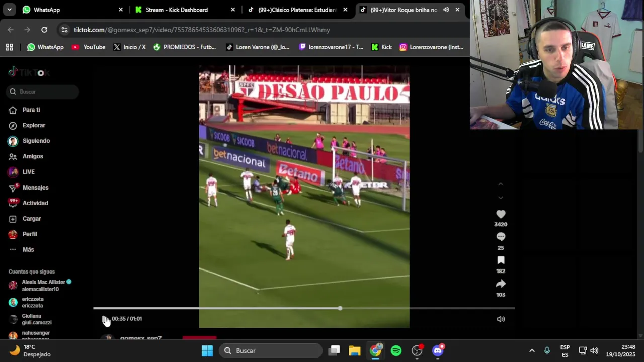Click the progress bar playhead knob
Image resolution: width=644 pixels, height=362 pixels.
(340, 308)
